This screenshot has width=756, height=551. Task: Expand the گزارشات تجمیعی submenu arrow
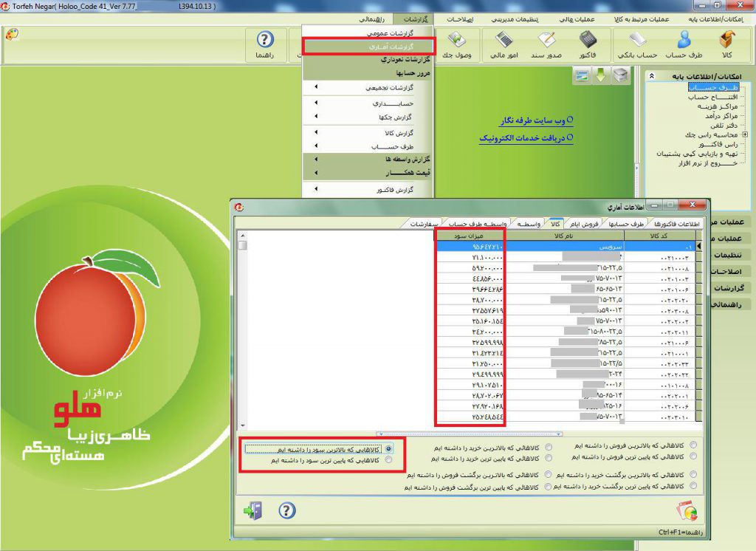pyautogui.click(x=316, y=87)
